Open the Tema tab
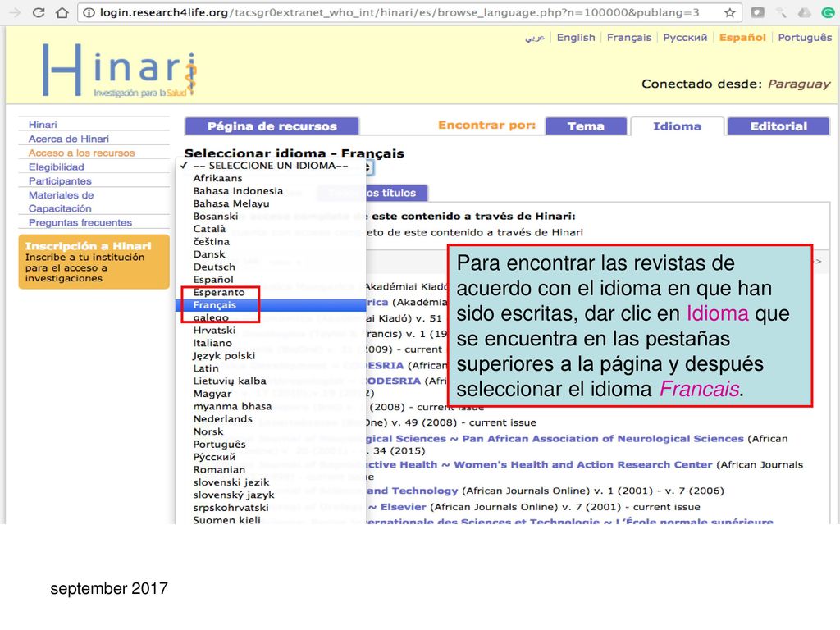 click(586, 126)
